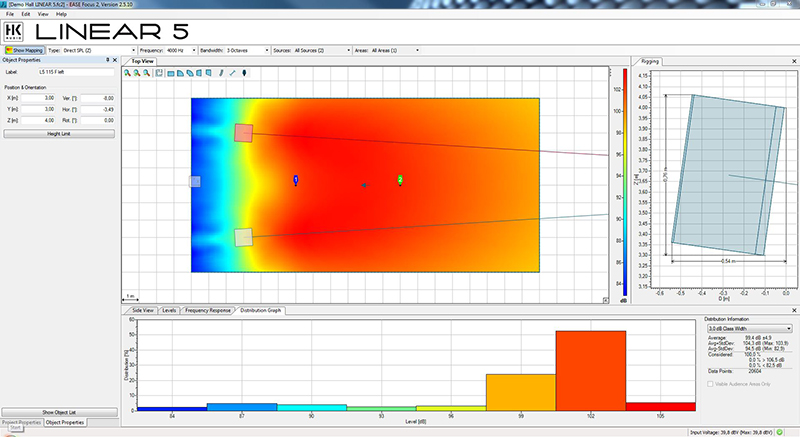The width and height of the screenshot is (800, 437).
Task: Click the Rot. angle input field
Action: coord(97,120)
